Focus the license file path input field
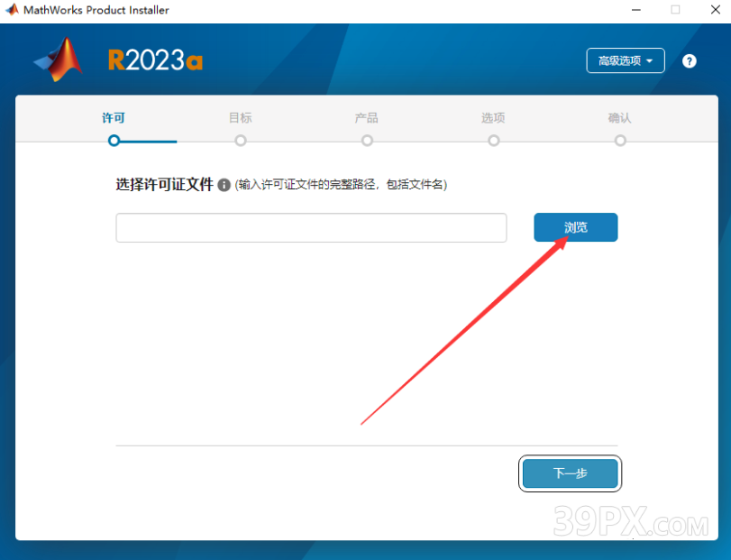731x560 pixels. (x=311, y=227)
